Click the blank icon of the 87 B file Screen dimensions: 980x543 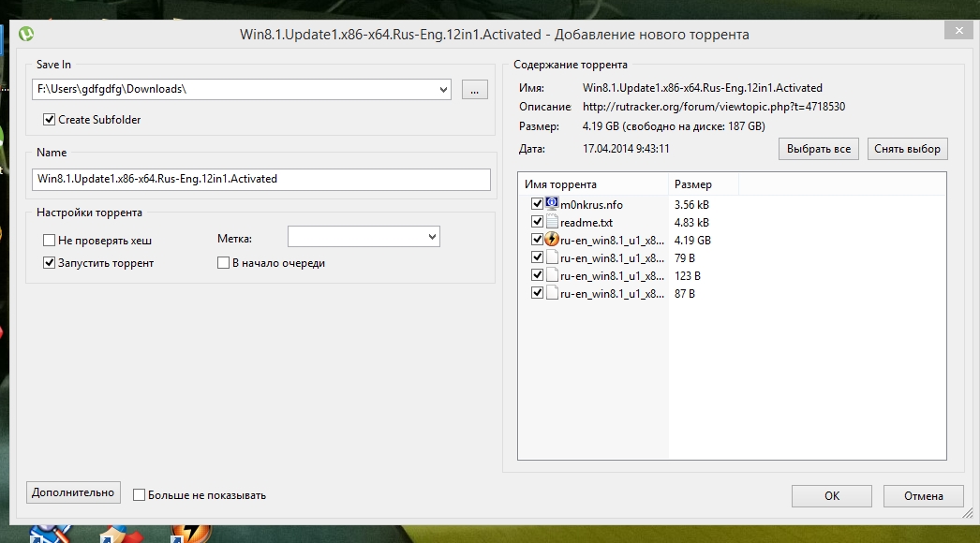pyautogui.click(x=552, y=293)
